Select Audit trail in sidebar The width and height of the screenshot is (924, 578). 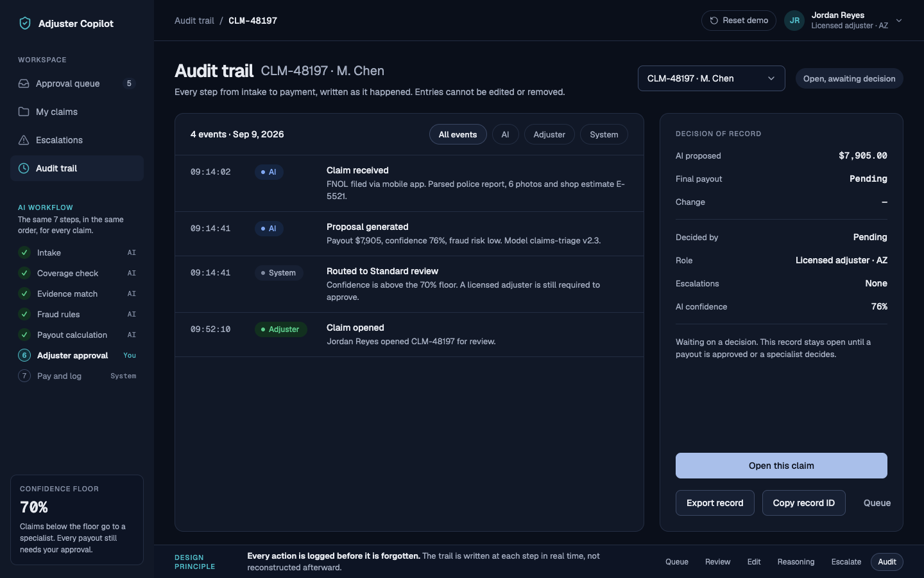[77, 168]
